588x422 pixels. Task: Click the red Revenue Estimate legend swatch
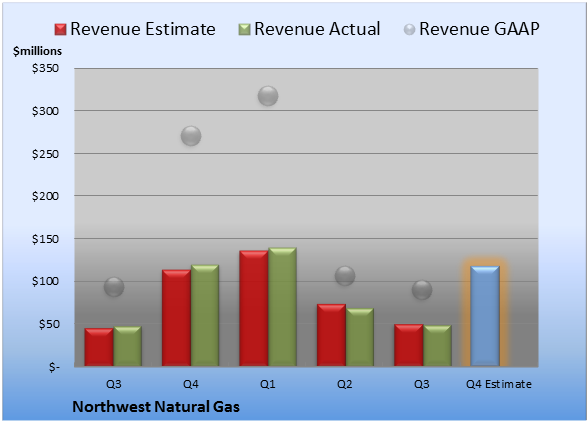click(x=60, y=30)
